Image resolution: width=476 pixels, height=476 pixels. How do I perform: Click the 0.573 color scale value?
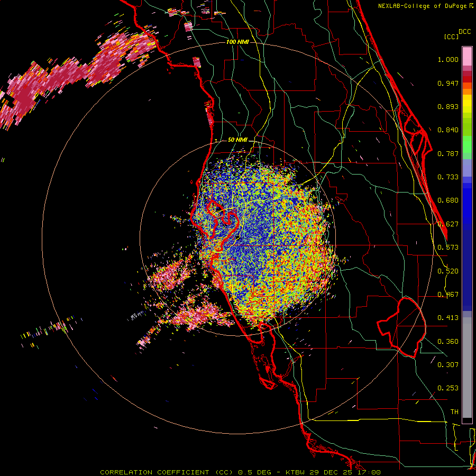point(448,248)
